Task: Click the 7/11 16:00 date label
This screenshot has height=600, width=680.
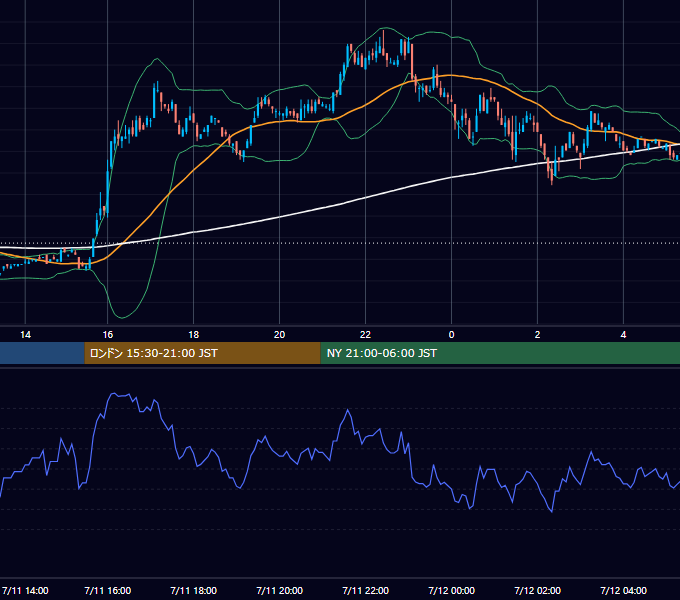Action: 108,590
